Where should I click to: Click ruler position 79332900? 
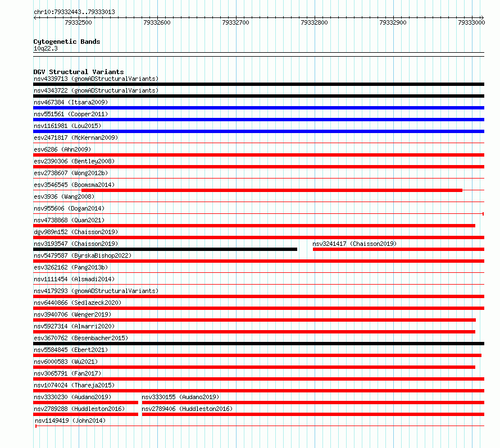393,22
